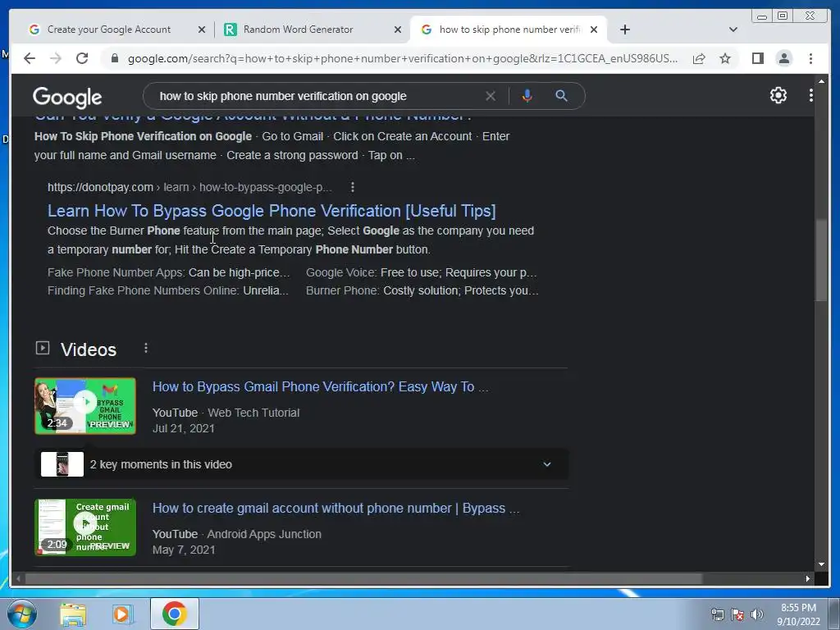Screen dimensions: 840x630
Task: Submit search using the magnifier icon
Action: [561, 96]
